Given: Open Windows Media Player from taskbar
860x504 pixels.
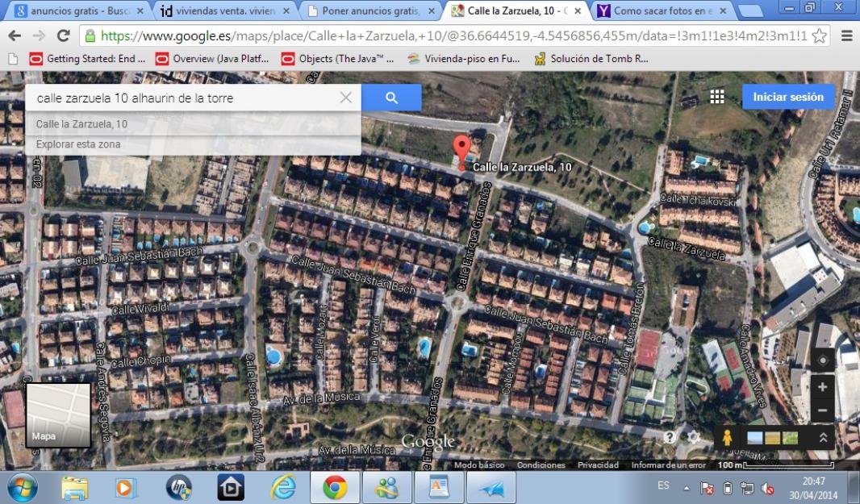Looking at the screenshot, I should point(124,488).
